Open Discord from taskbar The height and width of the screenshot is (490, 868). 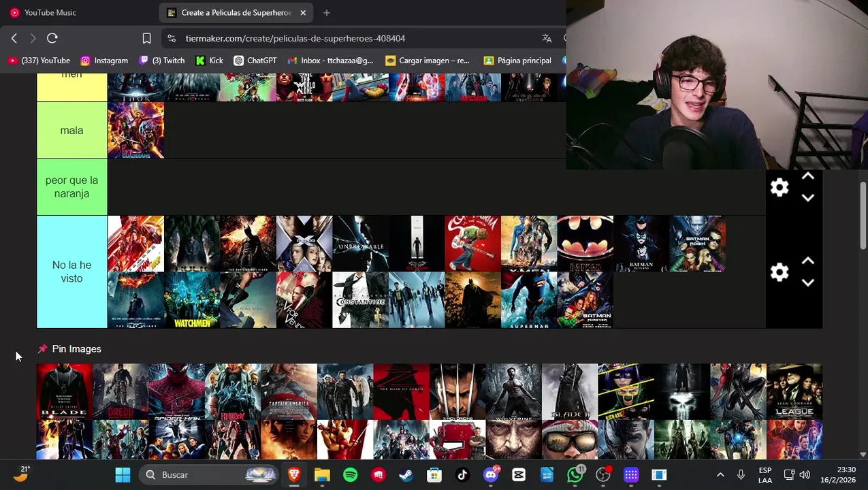pyautogui.click(x=490, y=474)
